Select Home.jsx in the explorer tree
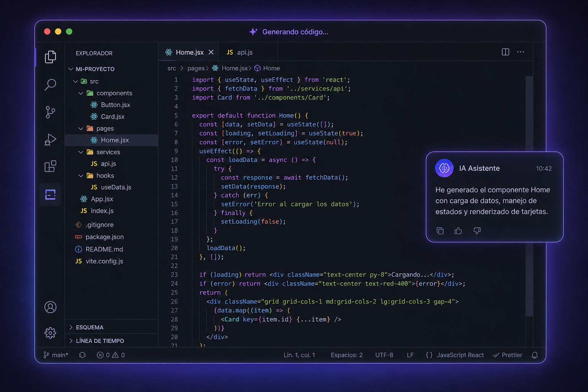The image size is (588, 392). (111, 140)
